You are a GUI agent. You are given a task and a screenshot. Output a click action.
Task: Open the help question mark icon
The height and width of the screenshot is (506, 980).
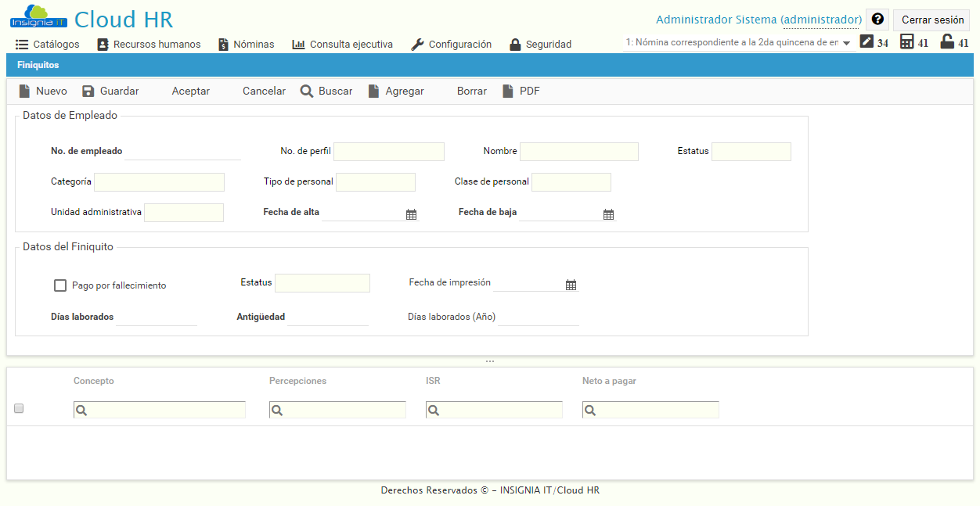click(877, 19)
